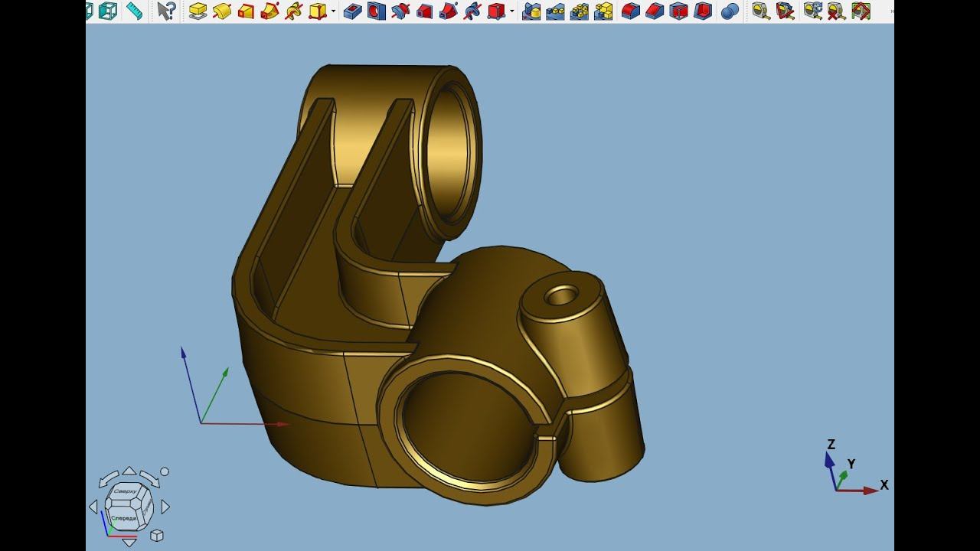Select the Mirrored feature tool
Viewport: 980px width, 551px height.
click(x=531, y=11)
